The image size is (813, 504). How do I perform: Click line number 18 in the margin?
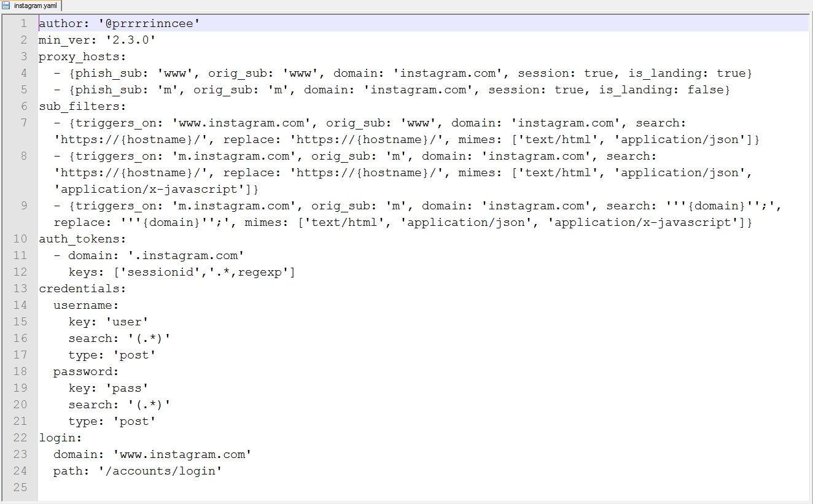coord(20,371)
